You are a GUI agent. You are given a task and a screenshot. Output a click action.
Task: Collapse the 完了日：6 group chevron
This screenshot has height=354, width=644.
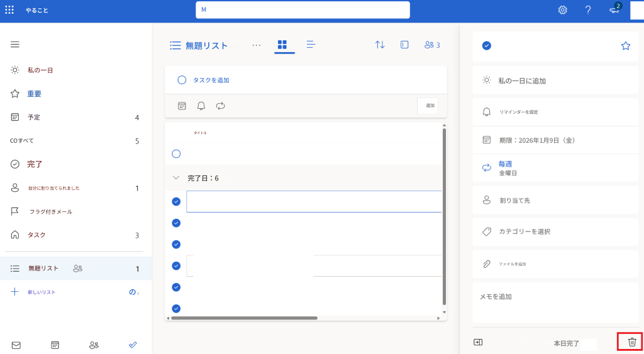click(x=176, y=178)
